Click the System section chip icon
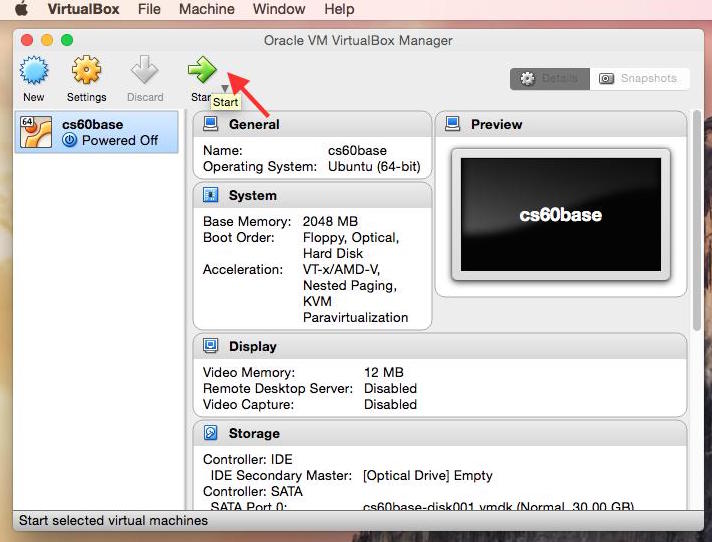The height and width of the screenshot is (542, 712). (210, 195)
